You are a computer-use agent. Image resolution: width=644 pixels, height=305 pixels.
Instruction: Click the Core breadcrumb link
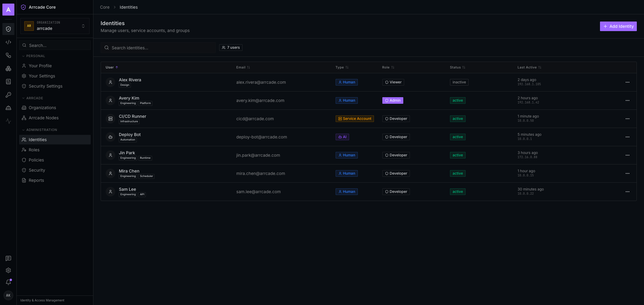click(104, 7)
